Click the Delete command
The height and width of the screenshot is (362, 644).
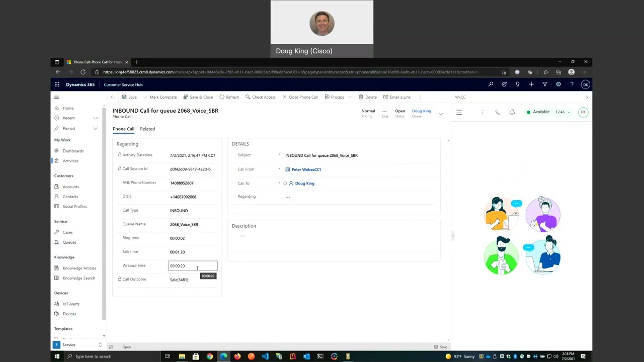367,97
